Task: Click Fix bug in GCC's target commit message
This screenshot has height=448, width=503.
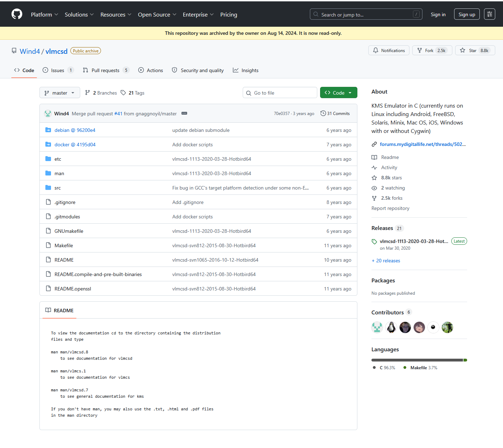Action: click(241, 188)
